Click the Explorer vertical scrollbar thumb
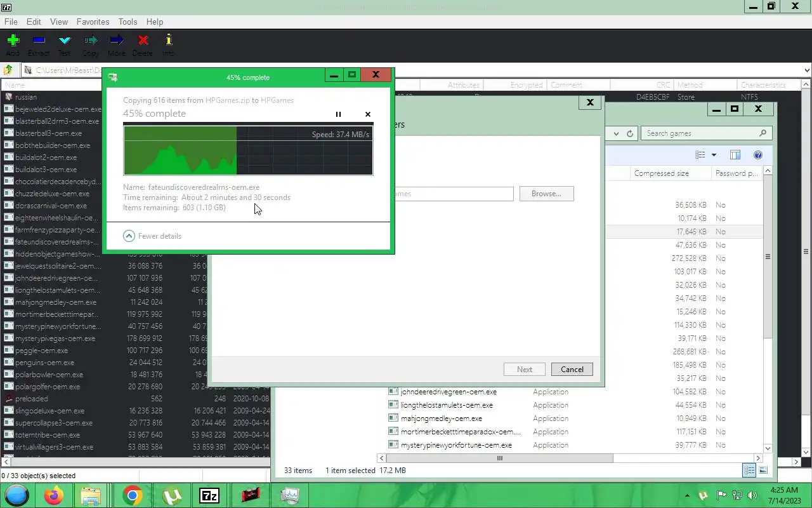The height and width of the screenshot is (508, 812). click(768, 257)
